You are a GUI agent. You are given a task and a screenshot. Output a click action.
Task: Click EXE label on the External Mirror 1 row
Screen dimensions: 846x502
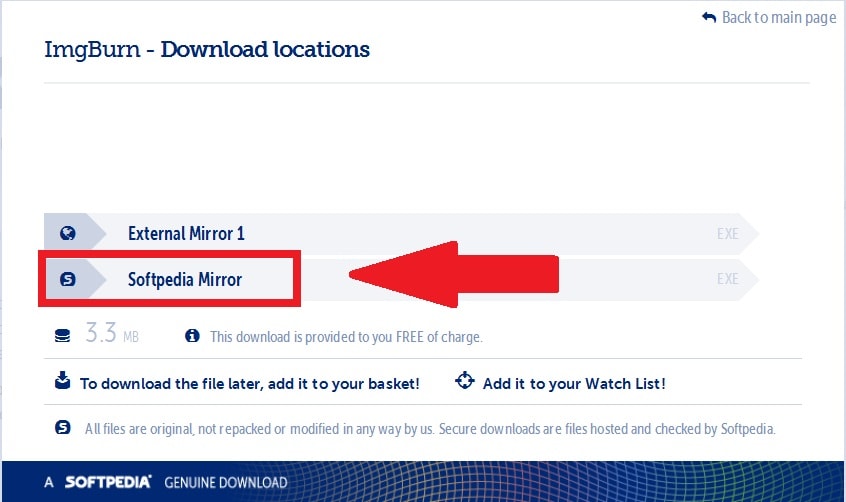tap(727, 234)
